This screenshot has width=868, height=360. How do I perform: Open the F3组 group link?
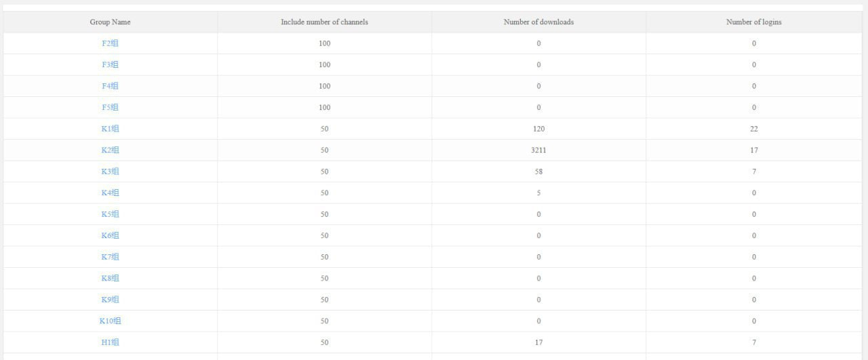pos(110,65)
